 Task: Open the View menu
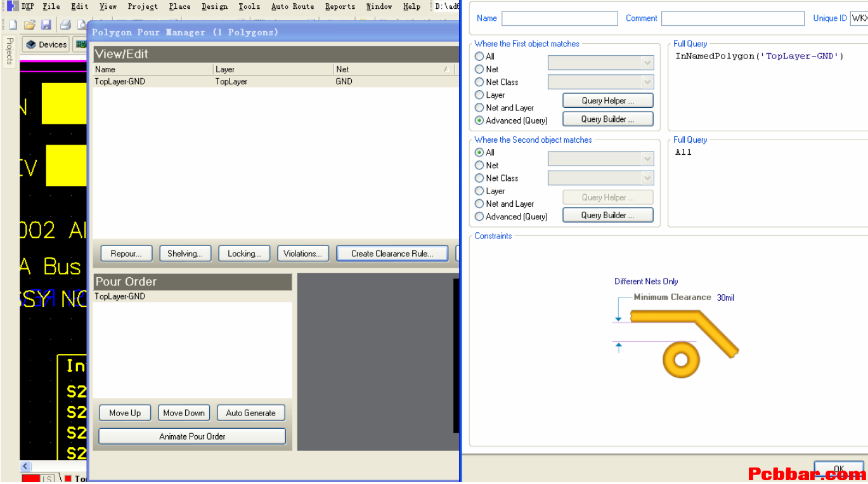pos(108,6)
